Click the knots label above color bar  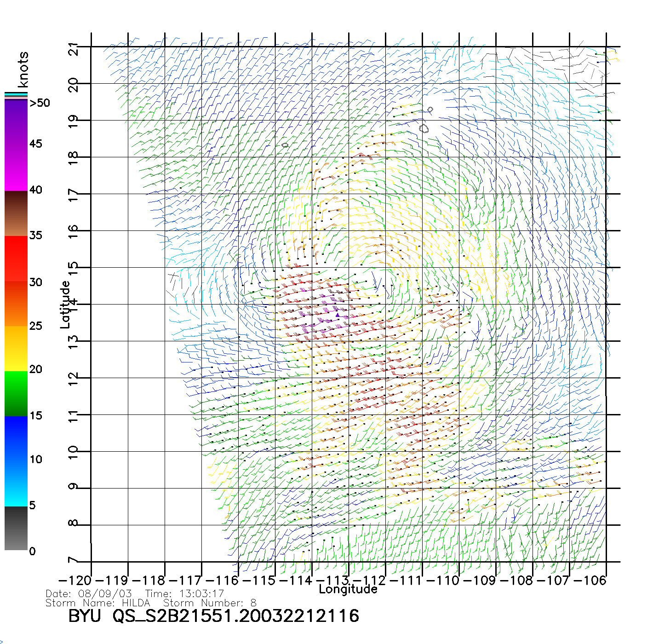[23, 69]
